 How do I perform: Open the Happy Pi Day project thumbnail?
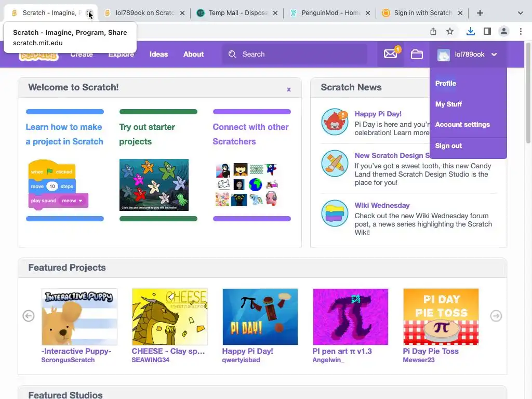click(x=260, y=316)
